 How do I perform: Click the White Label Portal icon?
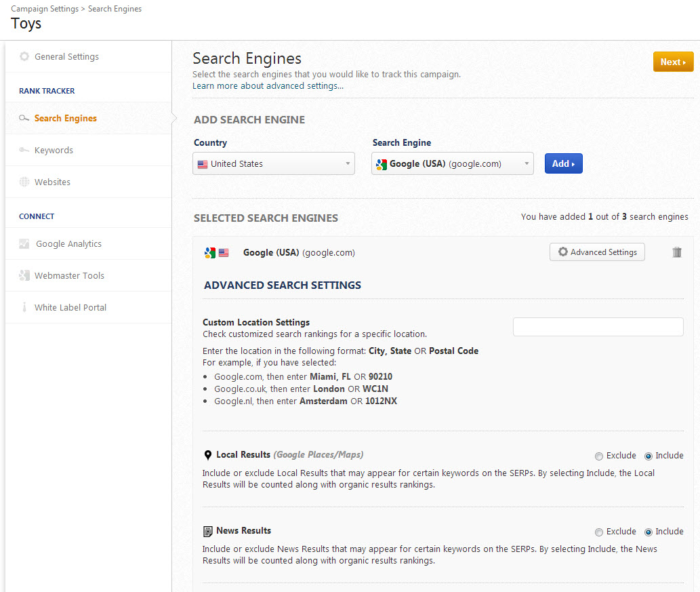tap(24, 308)
